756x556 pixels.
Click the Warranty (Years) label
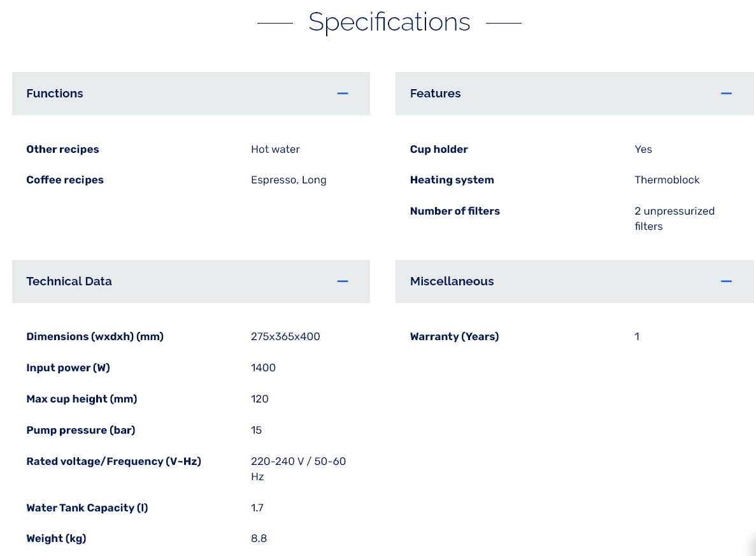pyautogui.click(x=454, y=337)
